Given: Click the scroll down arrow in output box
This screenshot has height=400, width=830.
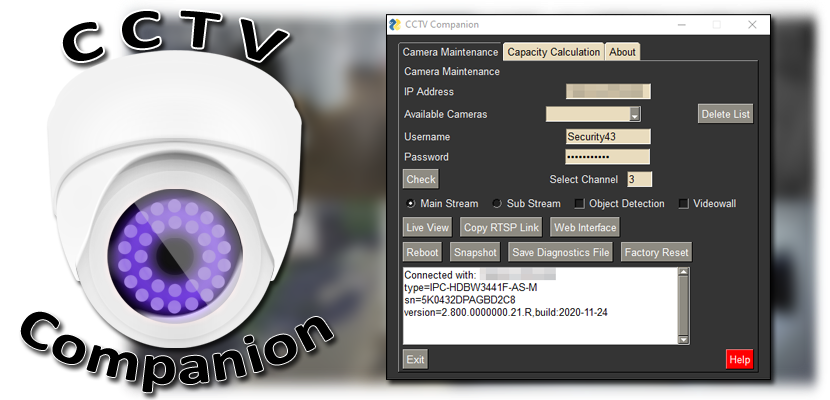Looking at the screenshot, I should click(683, 339).
